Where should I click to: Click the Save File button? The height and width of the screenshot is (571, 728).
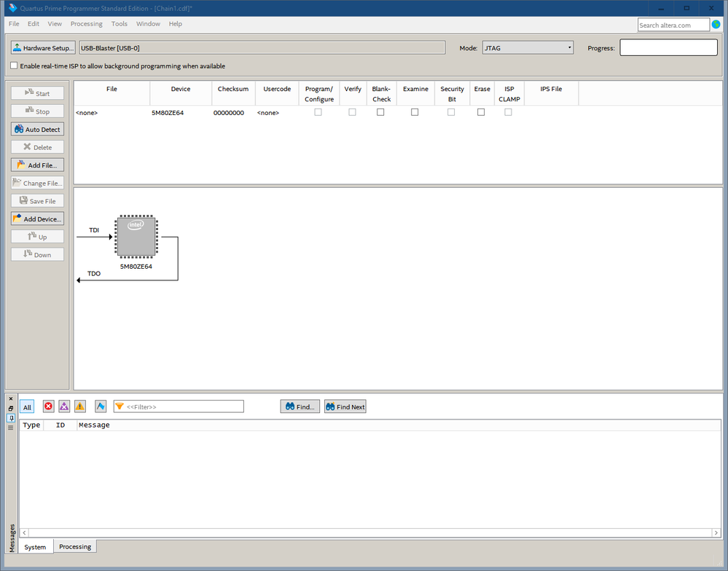(38, 201)
